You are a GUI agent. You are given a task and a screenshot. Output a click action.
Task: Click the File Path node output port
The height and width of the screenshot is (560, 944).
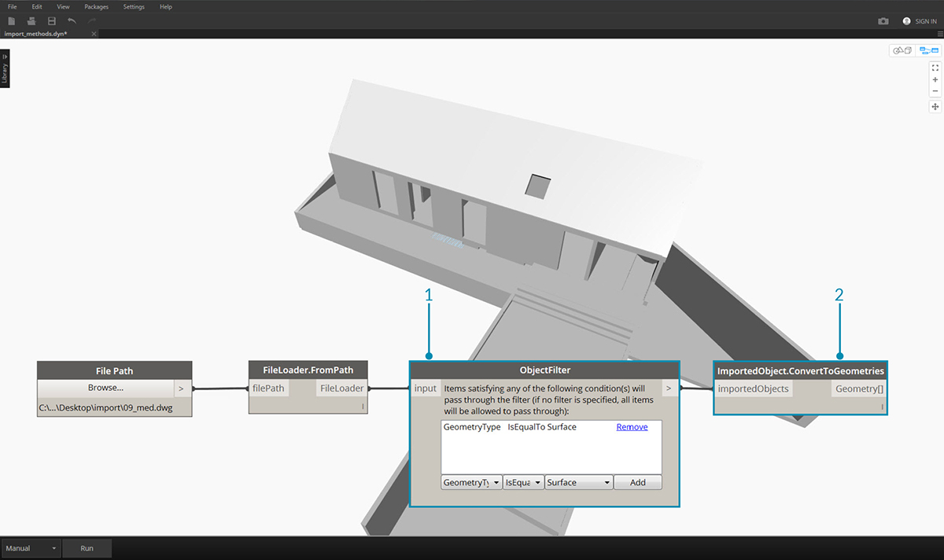182,388
